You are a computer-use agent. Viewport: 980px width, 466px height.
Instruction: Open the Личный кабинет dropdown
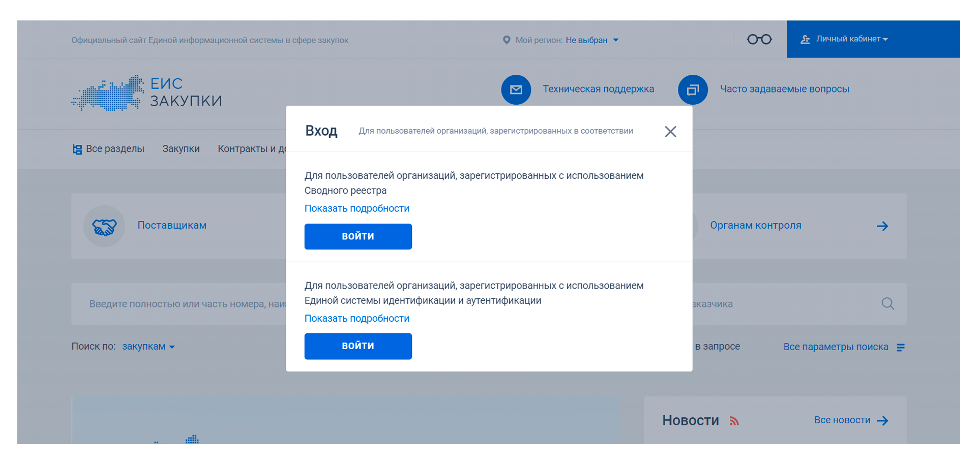click(x=852, y=39)
